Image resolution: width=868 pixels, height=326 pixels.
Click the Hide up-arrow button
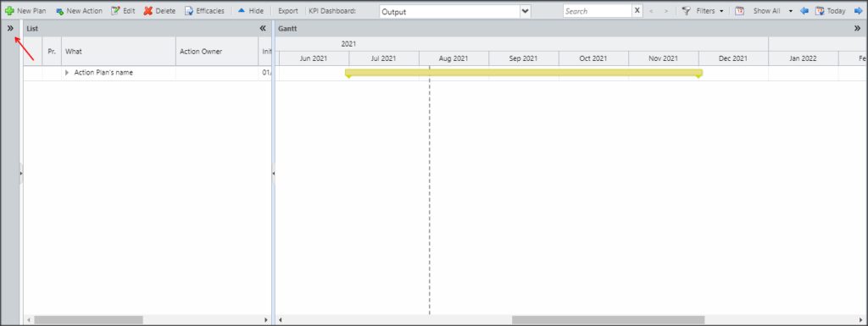[251, 10]
